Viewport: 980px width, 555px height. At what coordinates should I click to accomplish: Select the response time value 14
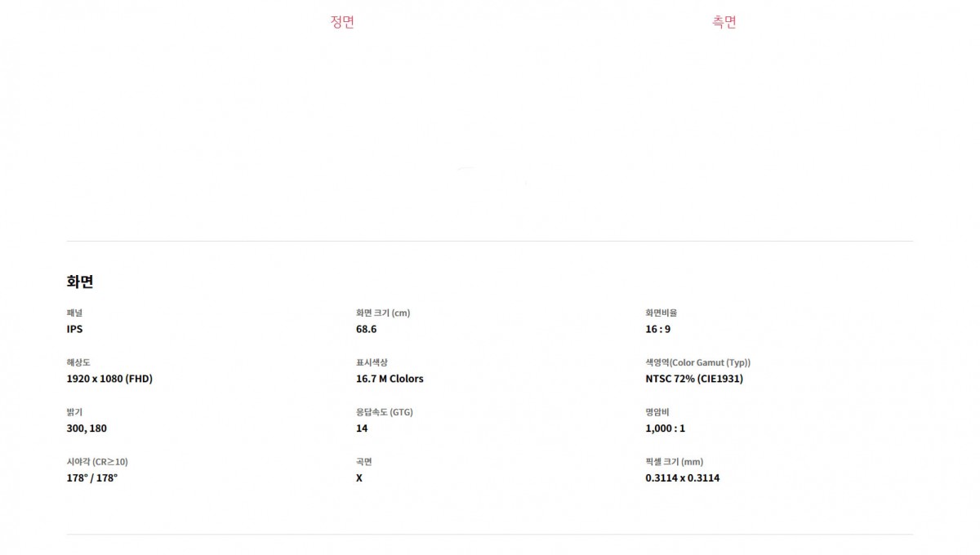(362, 428)
